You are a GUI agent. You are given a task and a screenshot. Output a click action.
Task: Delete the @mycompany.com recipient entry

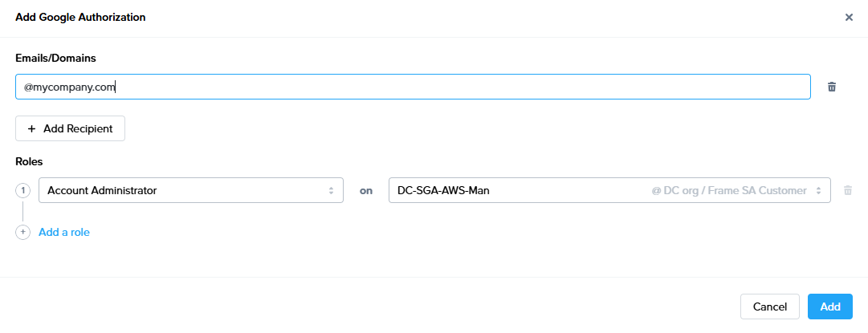pyautogui.click(x=832, y=87)
